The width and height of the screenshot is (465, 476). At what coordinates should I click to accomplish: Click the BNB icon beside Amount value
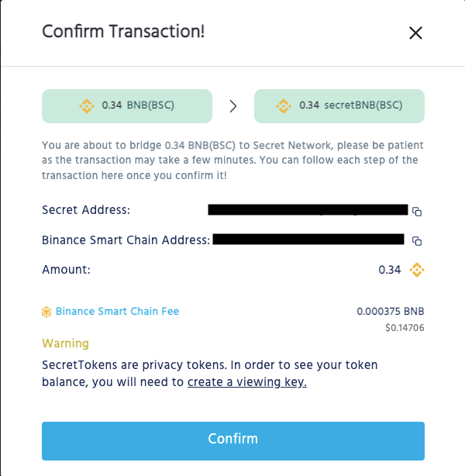(417, 270)
